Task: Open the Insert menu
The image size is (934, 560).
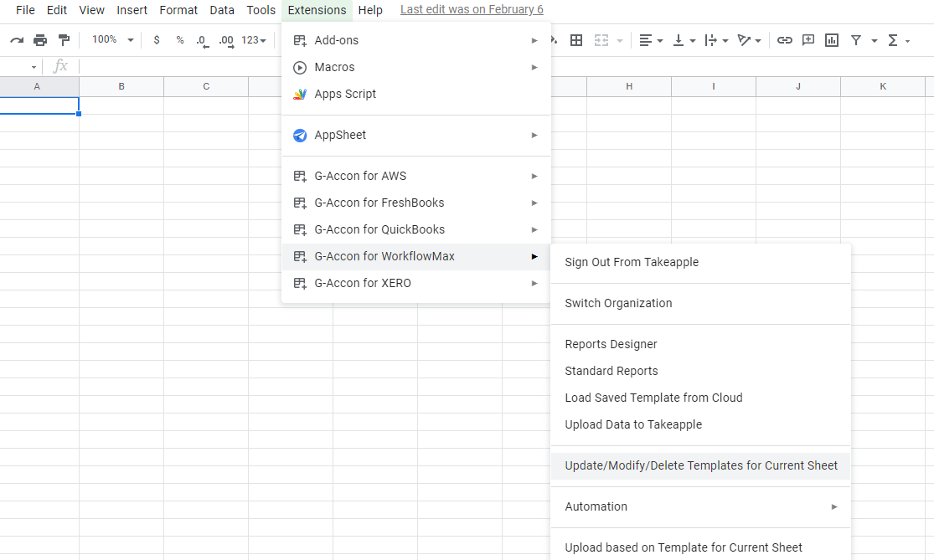Action: pos(132,10)
